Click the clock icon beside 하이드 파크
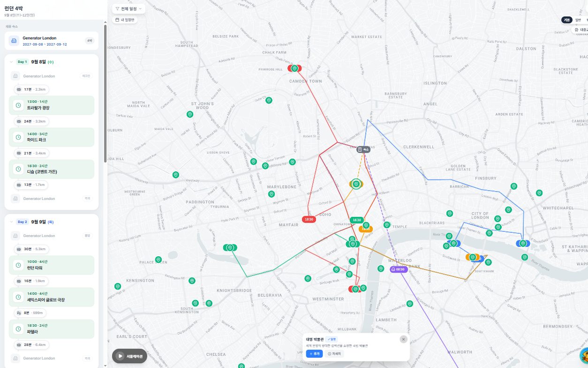This screenshot has height=368, width=588. 18,137
